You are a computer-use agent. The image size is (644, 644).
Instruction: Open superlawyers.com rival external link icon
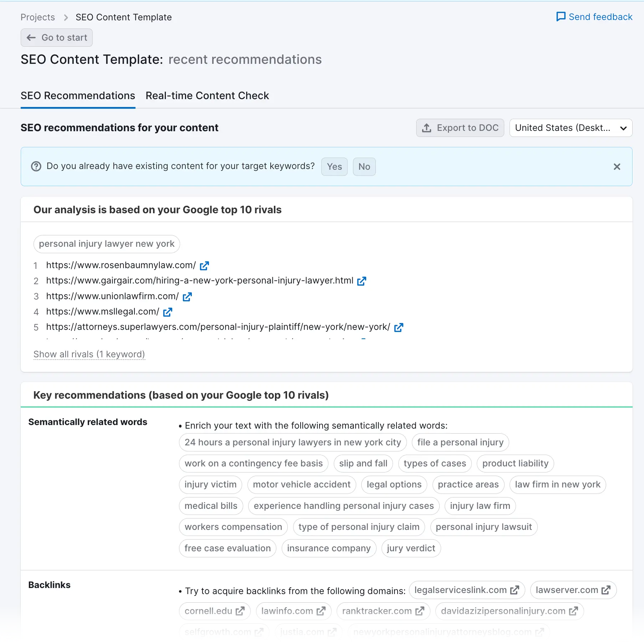pos(399,327)
